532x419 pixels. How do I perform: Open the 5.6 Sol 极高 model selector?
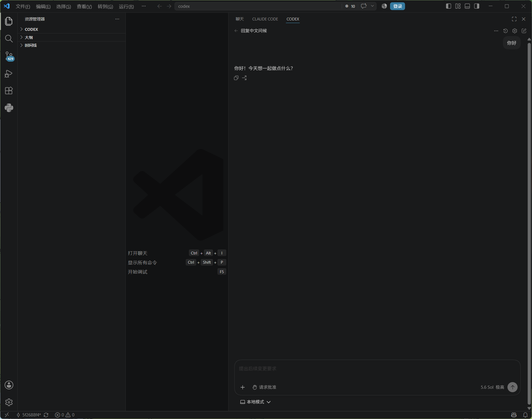pyautogui.click(x=492, y=387)
